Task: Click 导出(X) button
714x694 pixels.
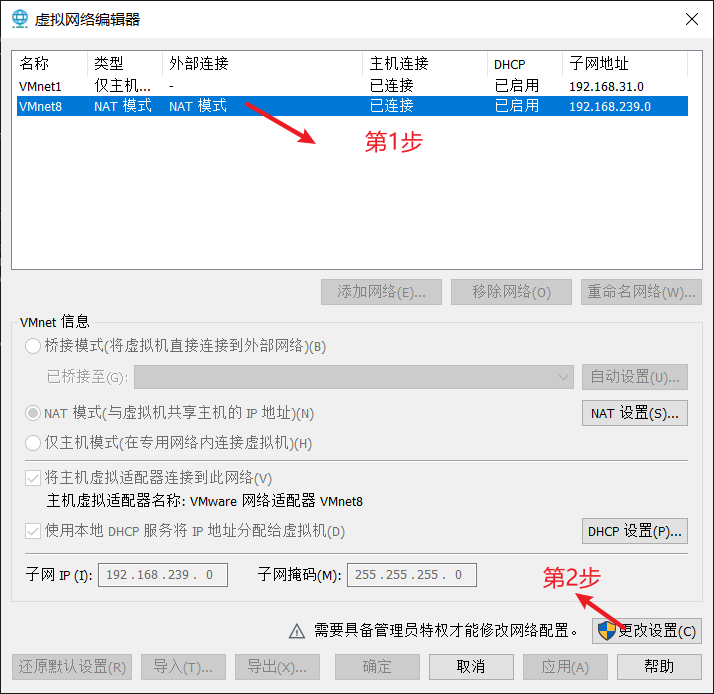Action: (x=277, y=667)
